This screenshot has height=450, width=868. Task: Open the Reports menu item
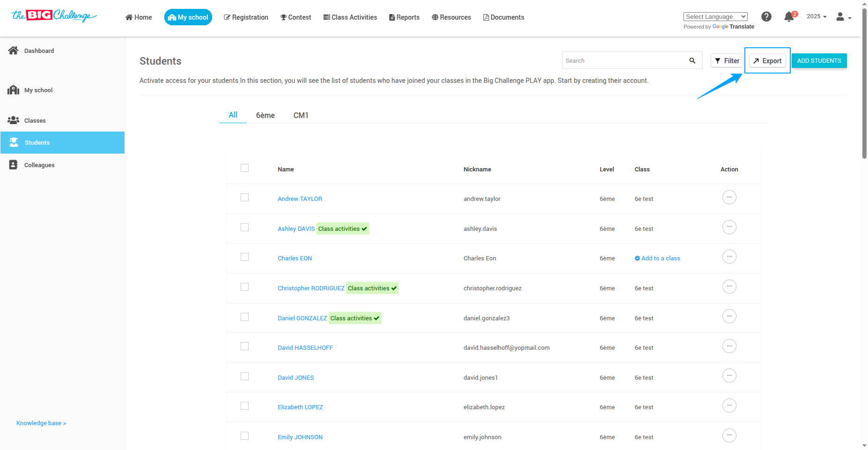click(x=404, y=17)
